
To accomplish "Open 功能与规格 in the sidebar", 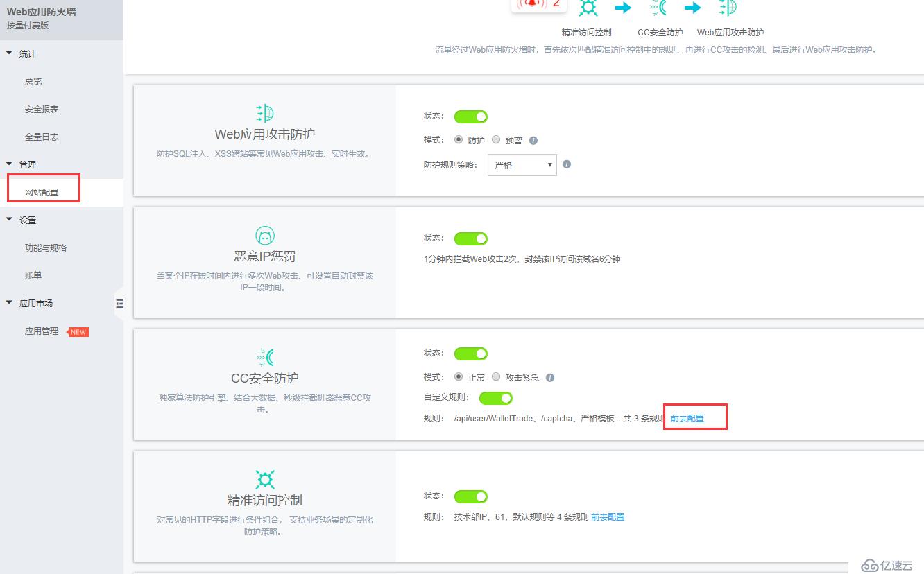I will [x=46, y=247].
